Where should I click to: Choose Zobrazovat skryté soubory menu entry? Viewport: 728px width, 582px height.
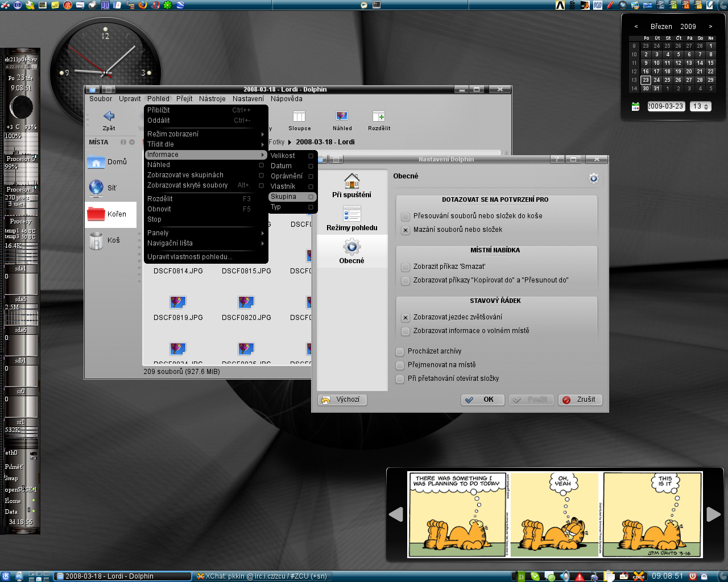pos(206,185)
